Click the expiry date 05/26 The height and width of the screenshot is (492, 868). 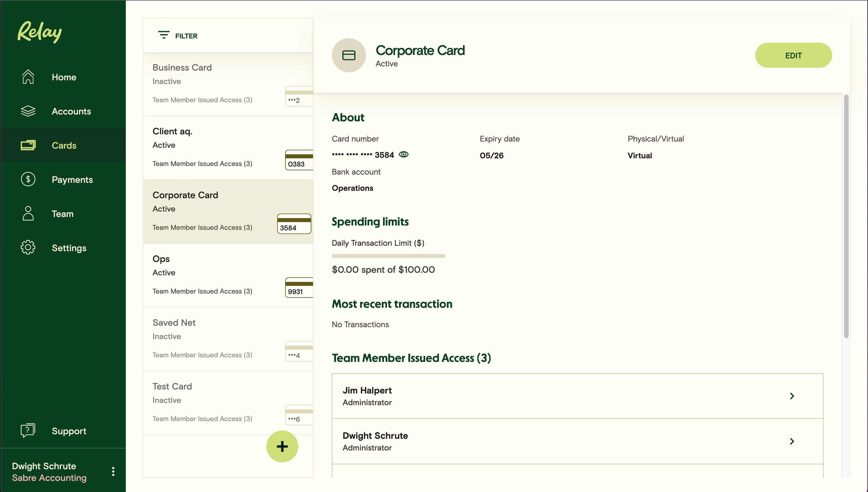(x=491, y=155)
